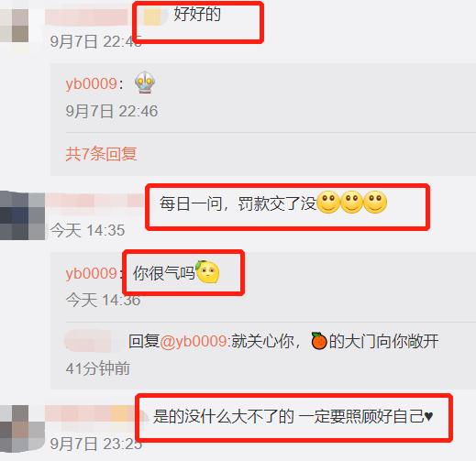Viewport: 476px width, 461px height.
Task: Click the heart symbol after 照顾好自己
Action: (428, 416)
